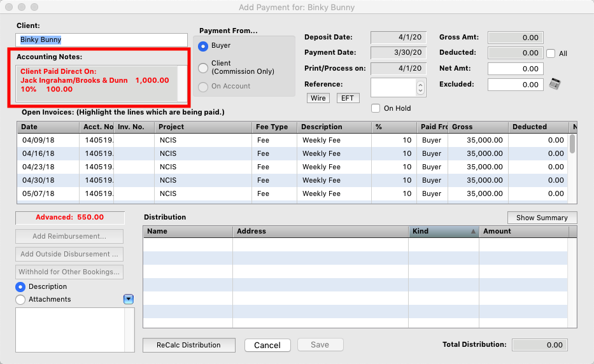Click the Acct. No column header
The image size is (594, 364).
(x=97, y=127)
